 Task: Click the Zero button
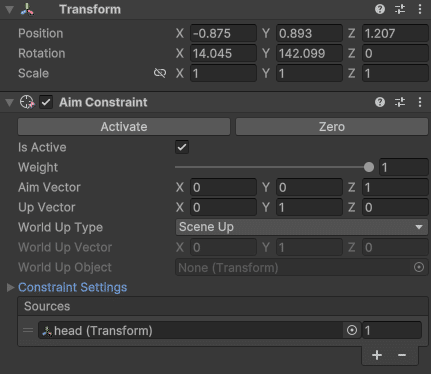tap(332, 127)
